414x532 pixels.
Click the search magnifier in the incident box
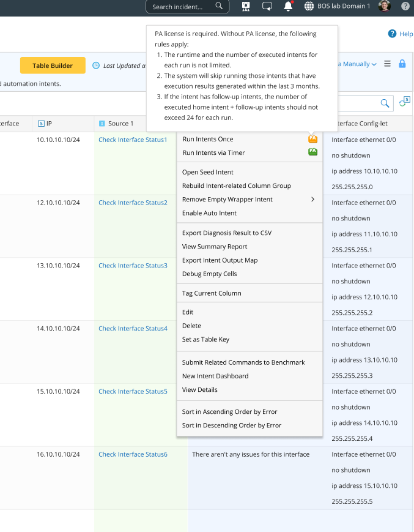[219, 6]
